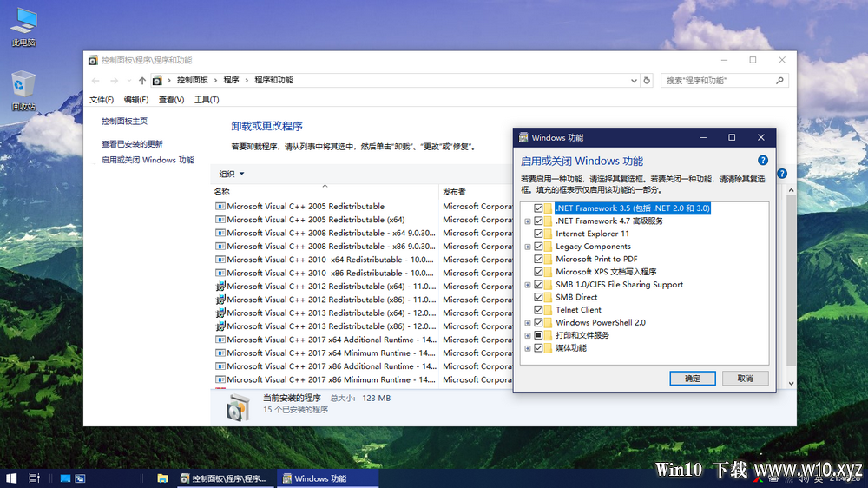
Task: Click the search magnifier icon
Action: pyautogui.click(x=779, y=80)
